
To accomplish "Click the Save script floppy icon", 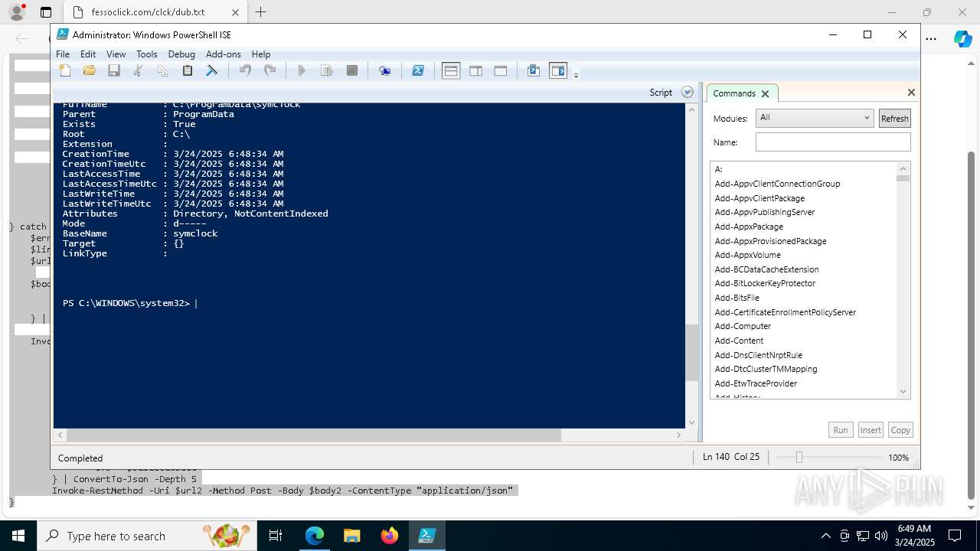I will pos(114,70).
